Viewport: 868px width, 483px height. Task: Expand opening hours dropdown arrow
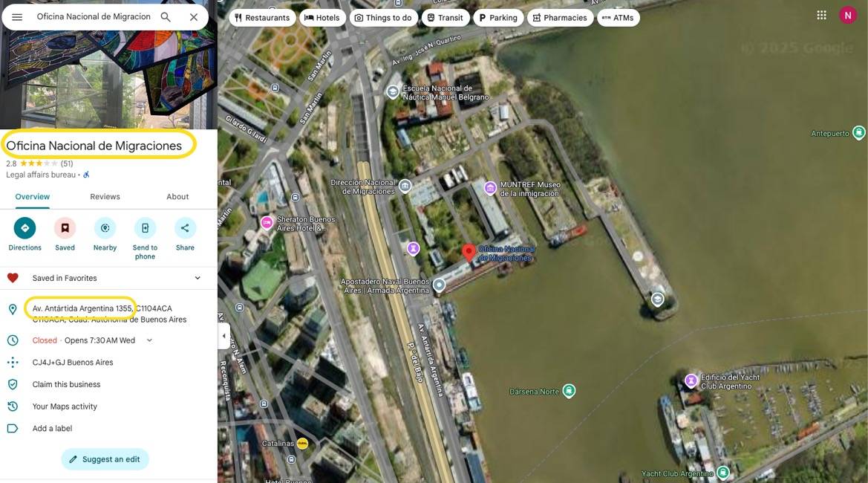(x=149, y=340)
